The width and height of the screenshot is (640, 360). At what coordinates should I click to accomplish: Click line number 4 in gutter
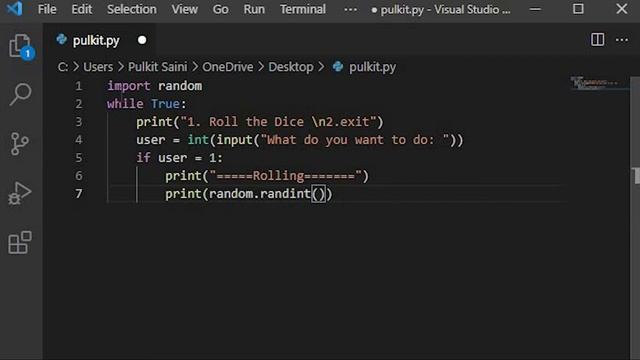[x=78, y=140]
